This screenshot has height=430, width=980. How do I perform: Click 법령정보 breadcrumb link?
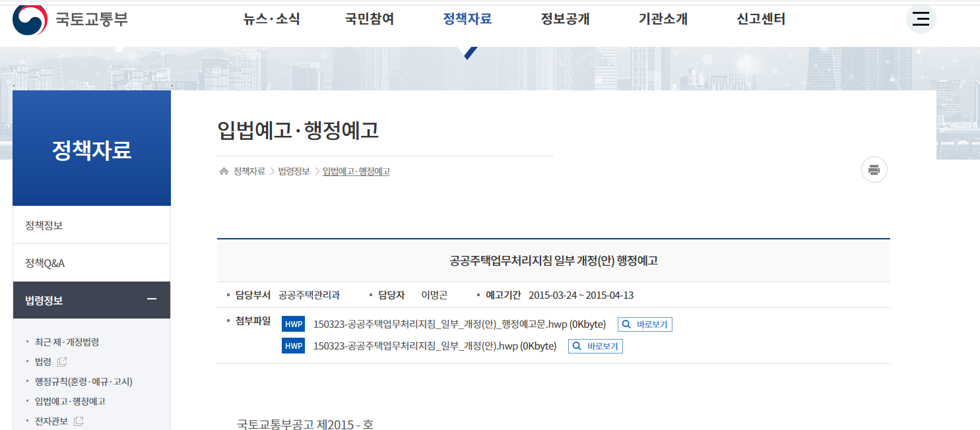point(294,171)
